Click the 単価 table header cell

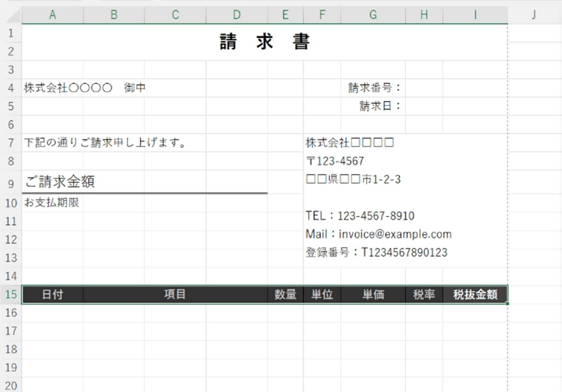373,295
